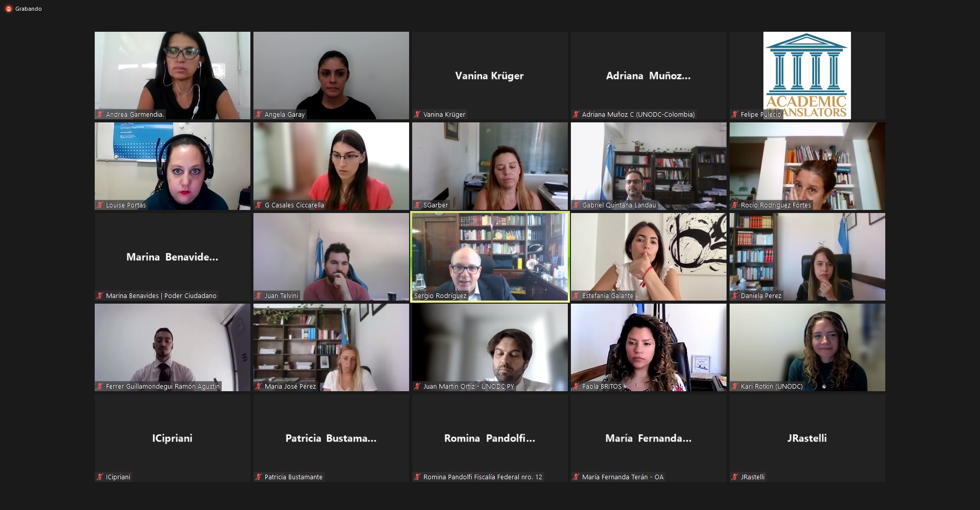Click muted mic icon next to JRastelli label
Viewport: 980px width, 510px height.
tap(735, 477)
